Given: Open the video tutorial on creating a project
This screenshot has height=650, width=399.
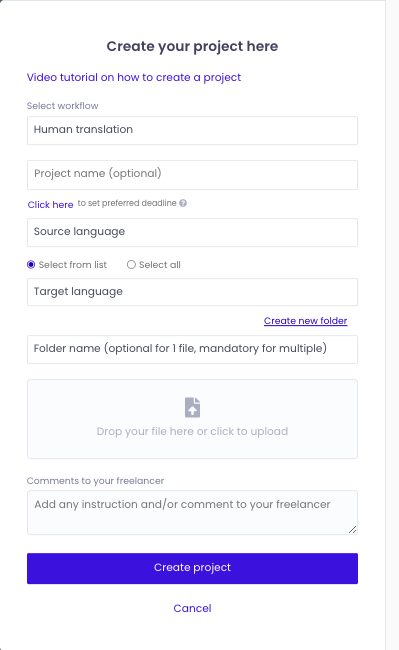Looking at the screenshot, I should click(134, 78).
